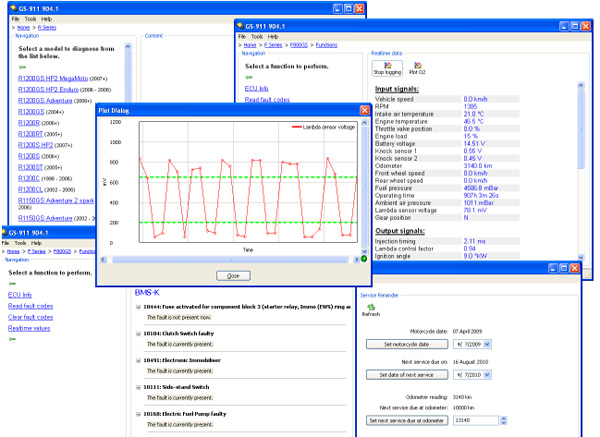Click the Stop logging icon button
Screen dimensions: 600x437
tap(387, 68)
